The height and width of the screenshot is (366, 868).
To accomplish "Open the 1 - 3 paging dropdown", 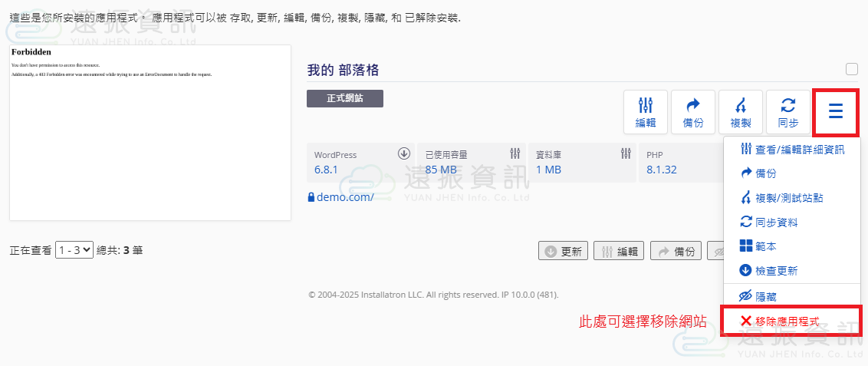I will click(x=74, y=249).
